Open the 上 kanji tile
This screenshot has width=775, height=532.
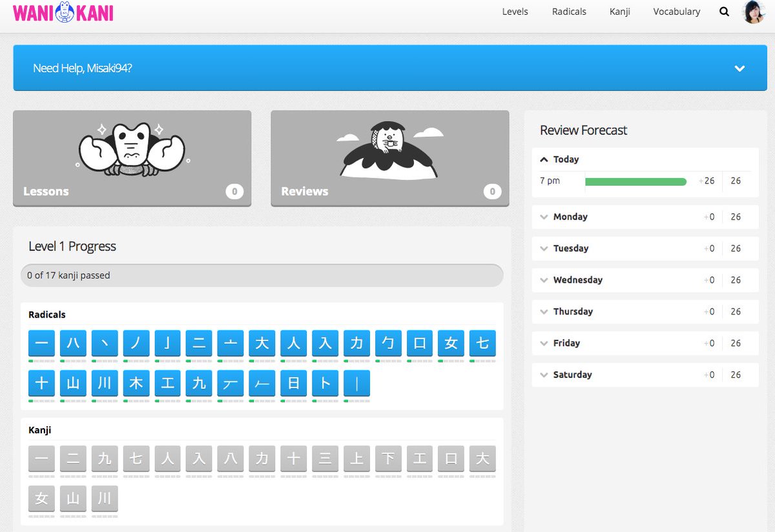[356, 458]
